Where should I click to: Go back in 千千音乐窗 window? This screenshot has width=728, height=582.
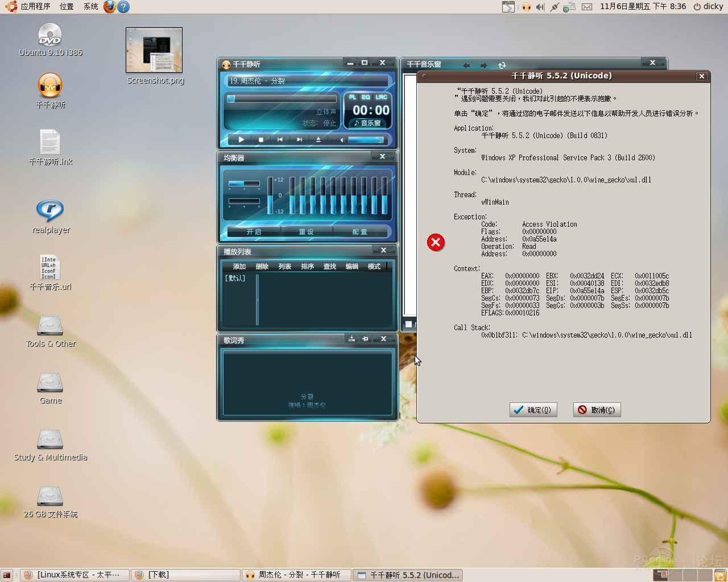[466, 65]
